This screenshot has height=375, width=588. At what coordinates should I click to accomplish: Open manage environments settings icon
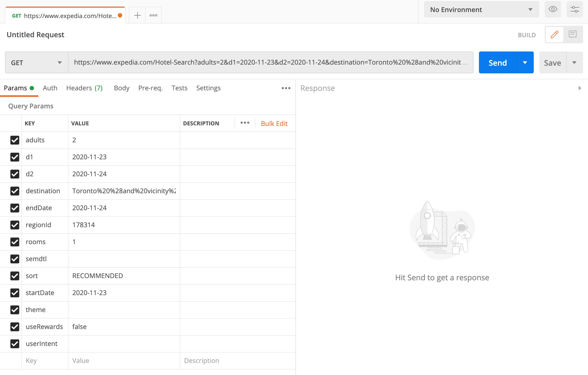575,9
